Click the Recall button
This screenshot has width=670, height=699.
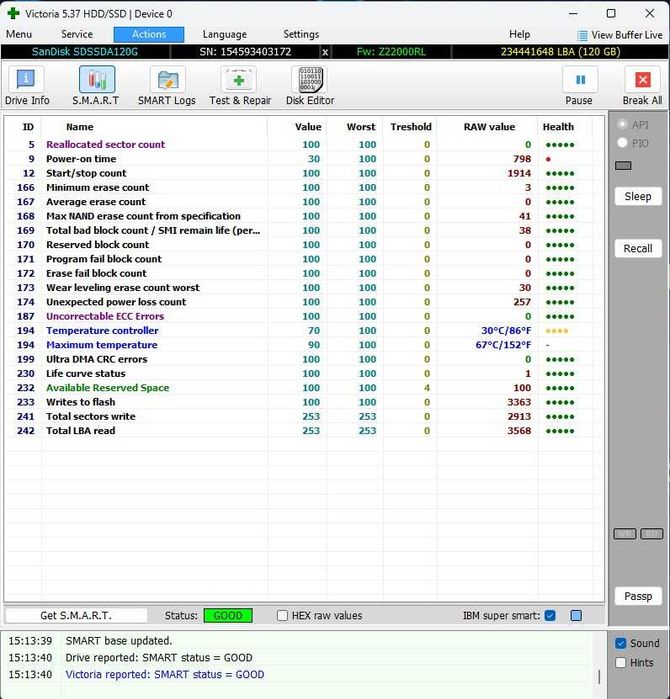[638, 248]
